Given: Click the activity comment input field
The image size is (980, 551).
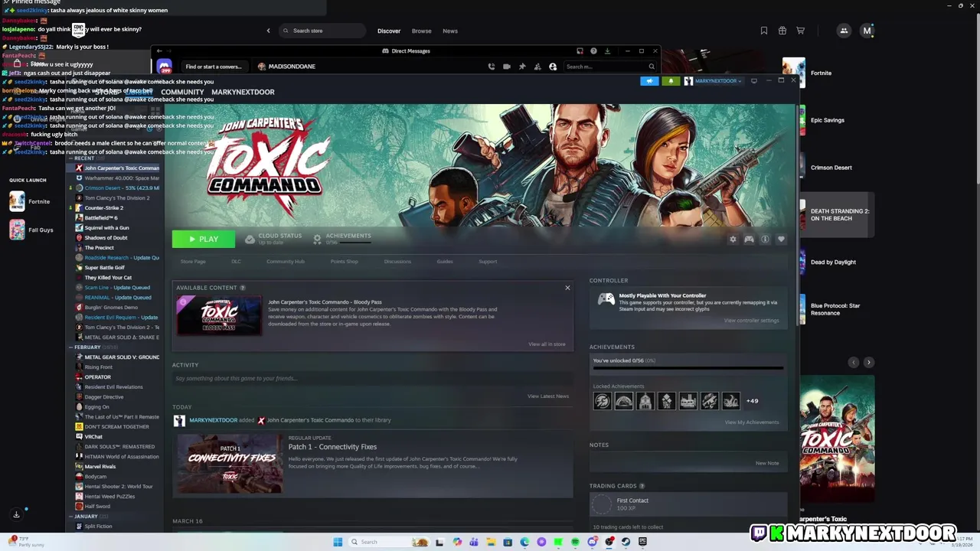Looking at the screenshot, I should [373, 379].
